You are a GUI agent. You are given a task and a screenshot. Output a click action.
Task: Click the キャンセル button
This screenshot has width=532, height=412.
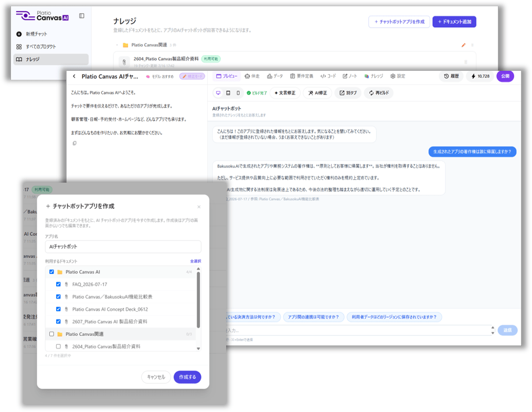(156, 377)
